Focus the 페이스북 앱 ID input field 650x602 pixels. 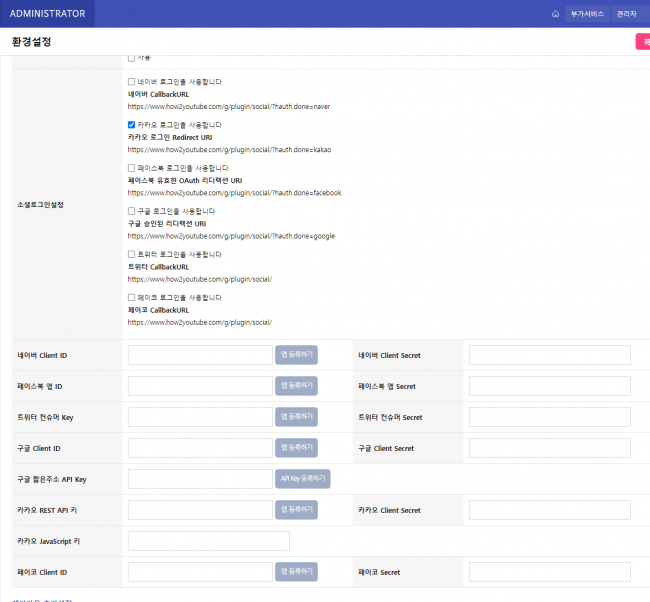200,386
